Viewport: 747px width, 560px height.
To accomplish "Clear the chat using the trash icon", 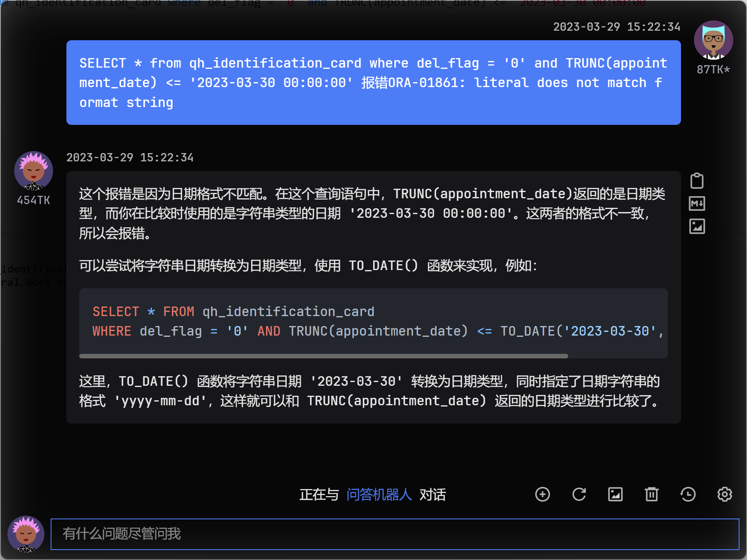I will pos(652,494).
